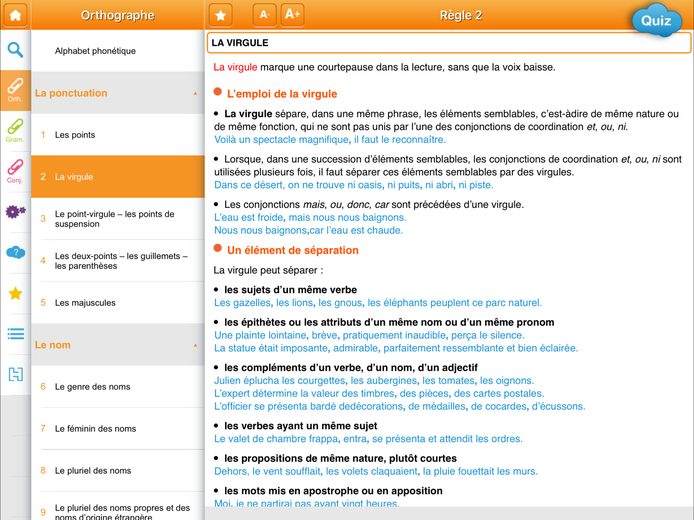Select rule 2 La virgule
Screen dimensions: 694x520
[118, 177]
